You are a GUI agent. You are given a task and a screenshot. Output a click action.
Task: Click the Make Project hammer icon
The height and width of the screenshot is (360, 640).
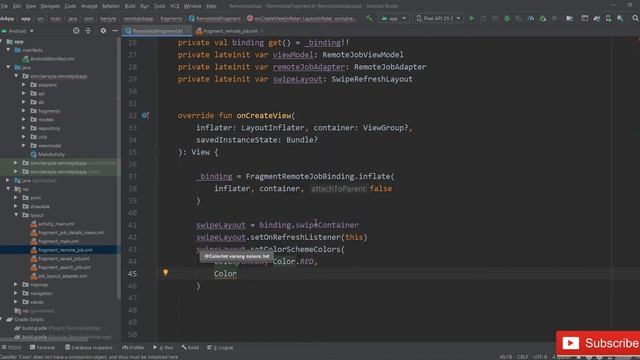click(x=369, y=18)
